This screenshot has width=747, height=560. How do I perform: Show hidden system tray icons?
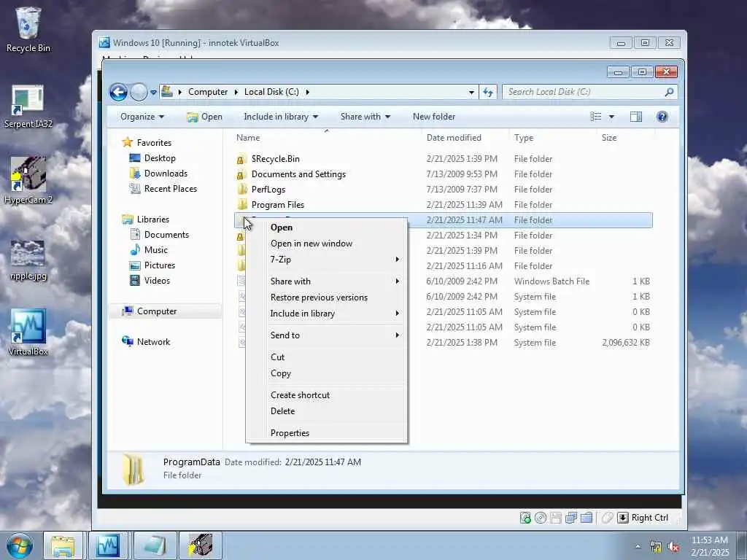pos(638,547)
